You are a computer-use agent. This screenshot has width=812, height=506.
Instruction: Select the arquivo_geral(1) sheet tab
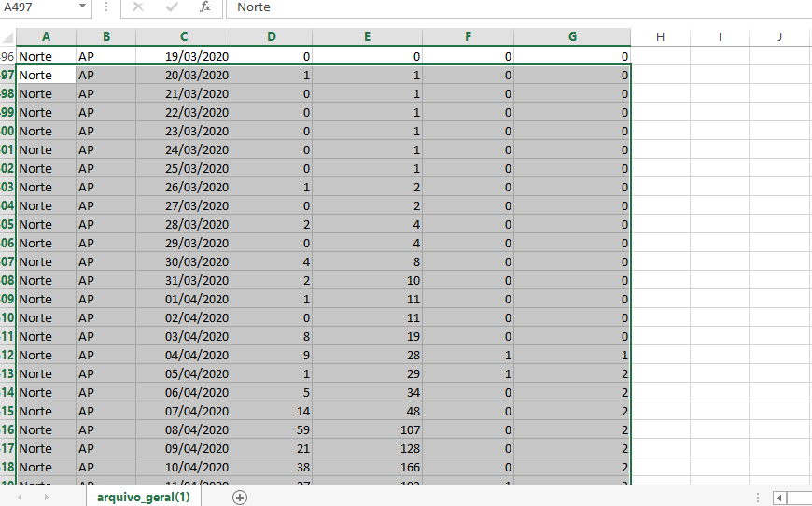pyautogui.click(x=143, y=498)
